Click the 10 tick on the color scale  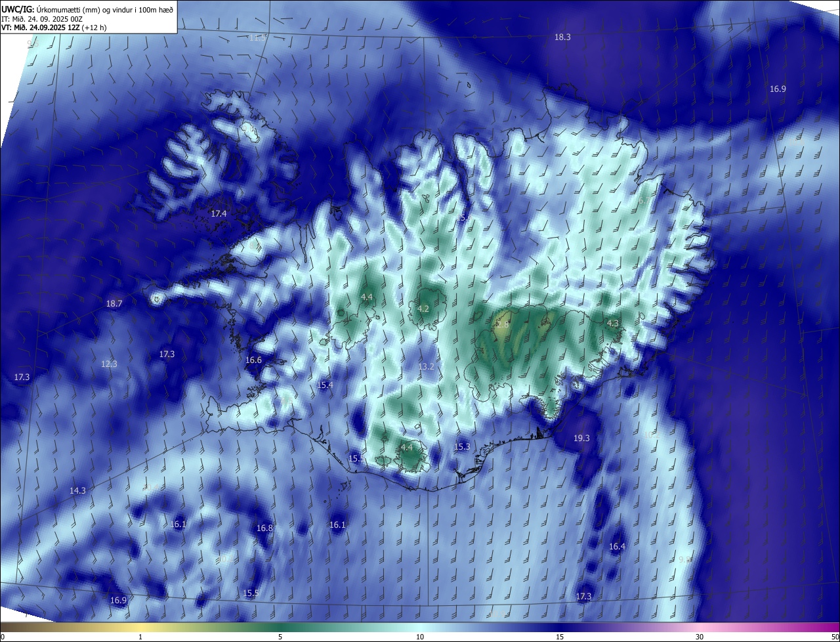pyautogui.click(x=420, y=637)
